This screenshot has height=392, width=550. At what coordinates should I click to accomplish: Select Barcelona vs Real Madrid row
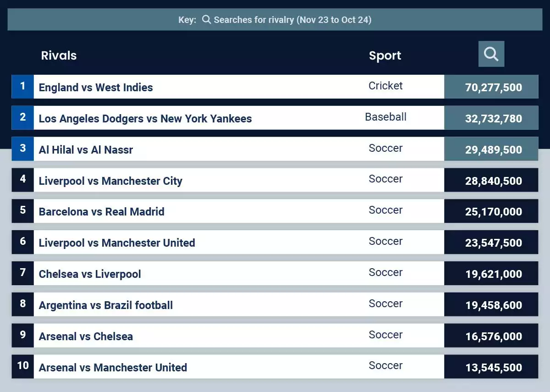[275, 211]
